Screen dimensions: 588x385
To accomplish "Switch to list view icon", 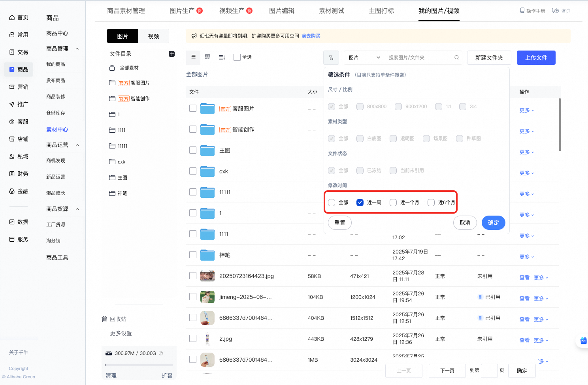I will pos(193,57).
